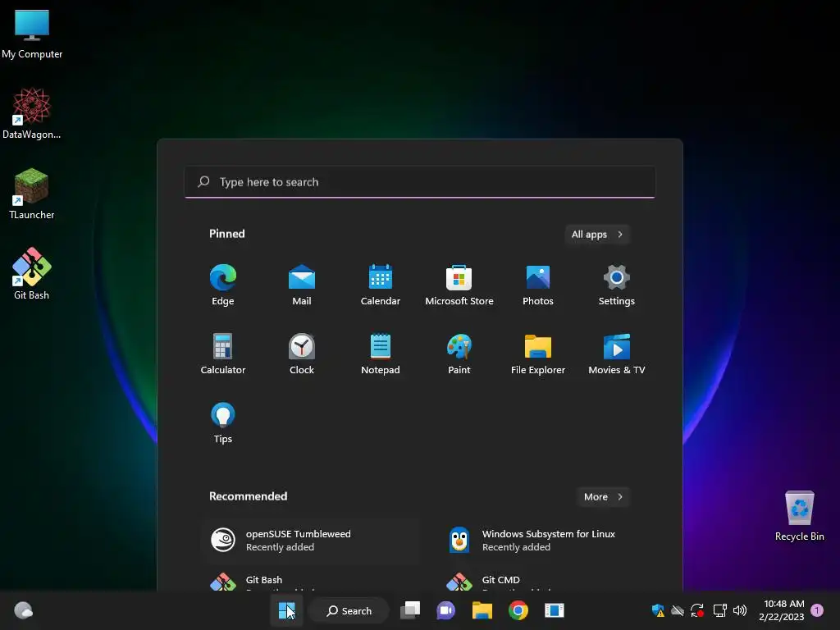Open Edge from pinned apps
The width and height of the screenshot is (840, 630).
pyautogui.click(x=223, y=285)
